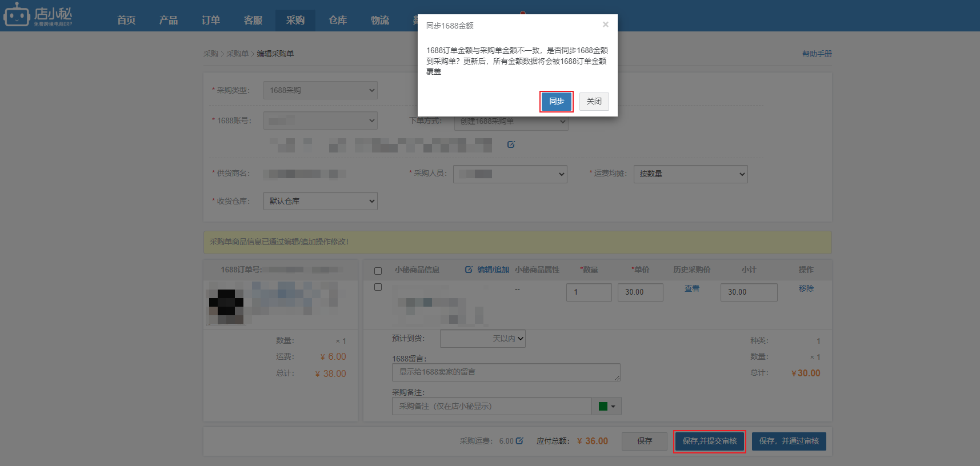The width and height of the screenshot is (980, 466).
Task: Open the 1688账号 dropdown
Action: 321,120
